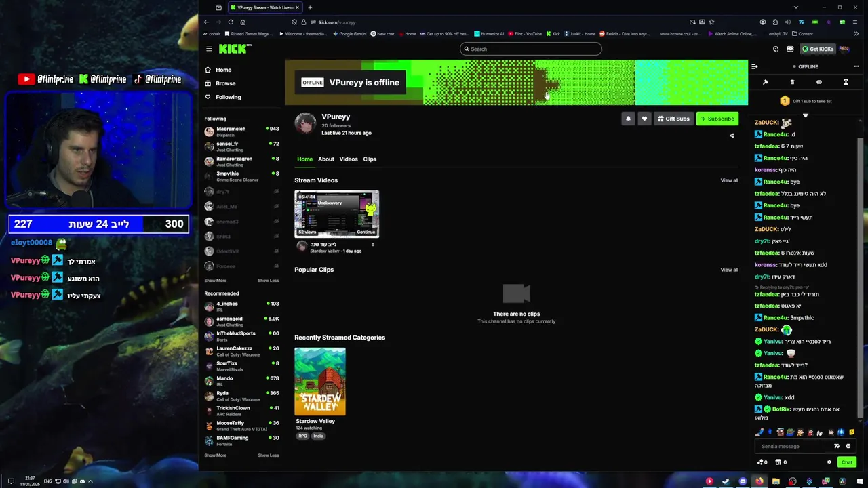Click the heart follow button for VPureyy
Image resolution: width=868 pixels, height=488 pixels.
[644, 119]
